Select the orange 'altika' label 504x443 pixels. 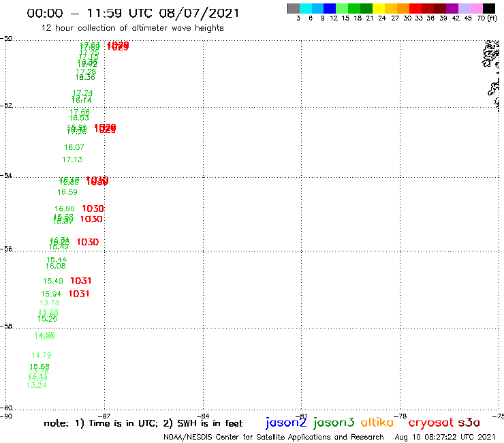(377, 423)
